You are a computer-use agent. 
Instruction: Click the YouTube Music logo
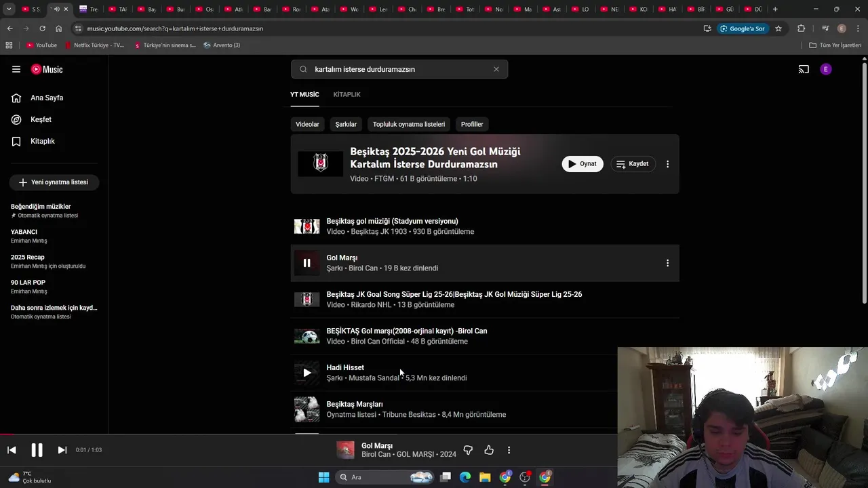[47, 69]
